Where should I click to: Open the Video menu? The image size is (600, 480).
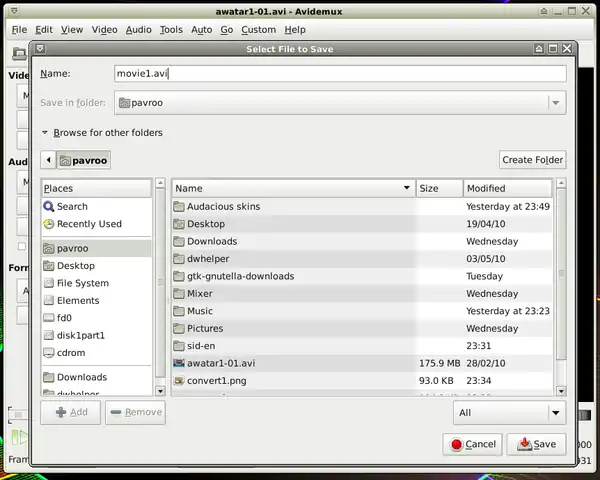tap(104, 30)
